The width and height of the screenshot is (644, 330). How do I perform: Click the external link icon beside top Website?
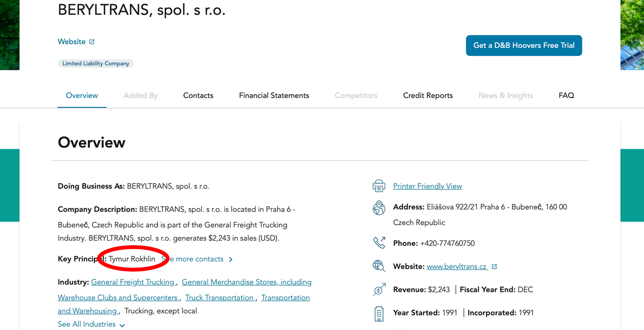click(92, 42)
